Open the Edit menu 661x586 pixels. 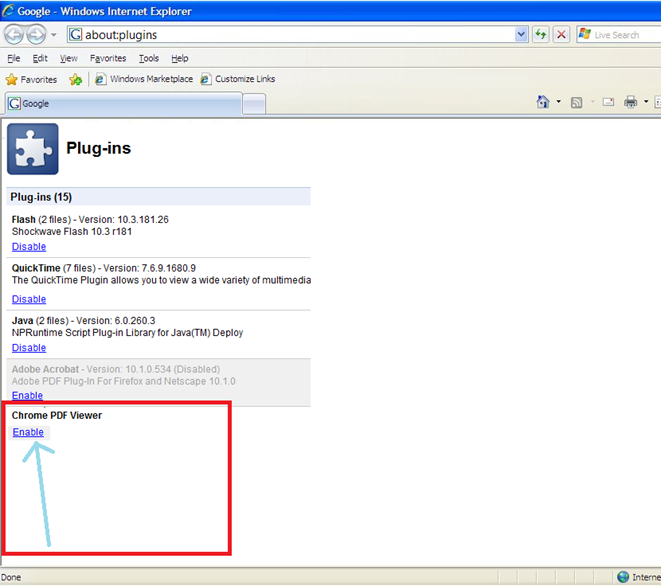pos(40,58)
